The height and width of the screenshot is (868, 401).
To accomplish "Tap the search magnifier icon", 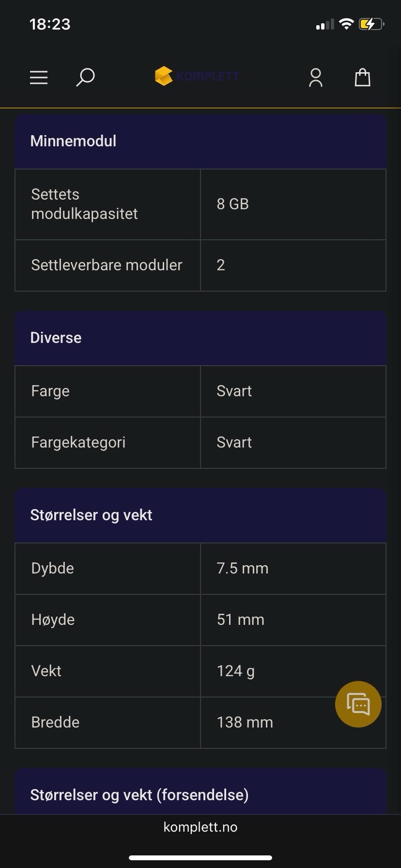I will [x=85, y=77].
